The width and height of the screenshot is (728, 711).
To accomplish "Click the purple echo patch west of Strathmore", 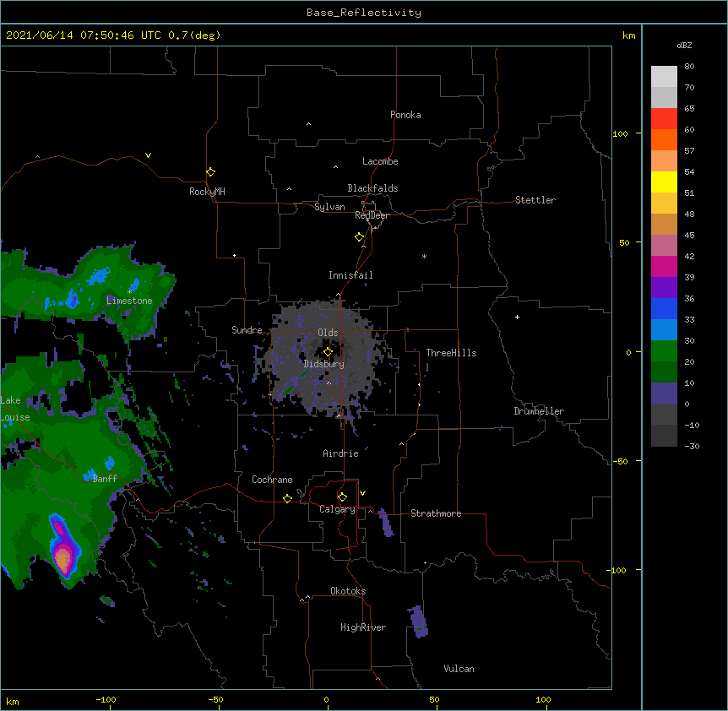I will [x=385, y=523].
